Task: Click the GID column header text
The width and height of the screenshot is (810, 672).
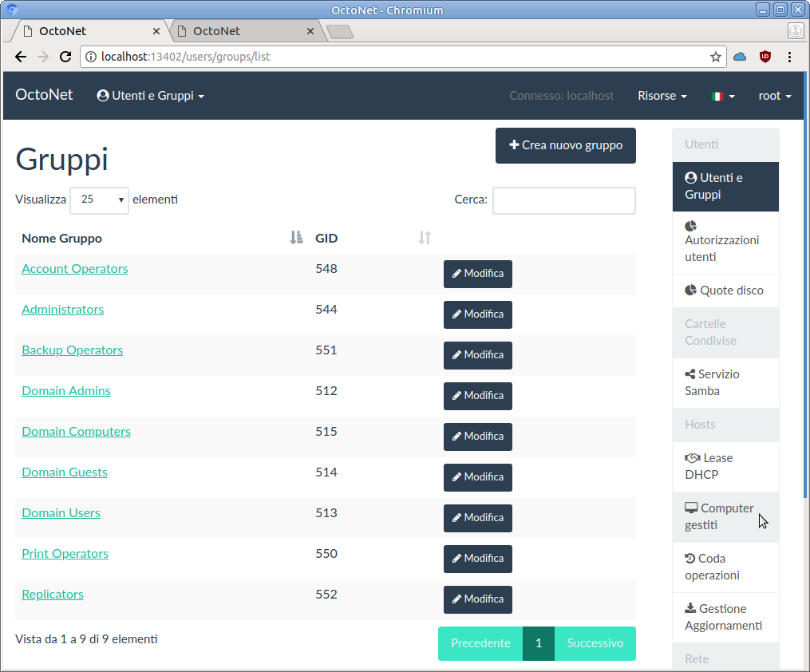Action: pyautogui.click(x=326, y=239)
